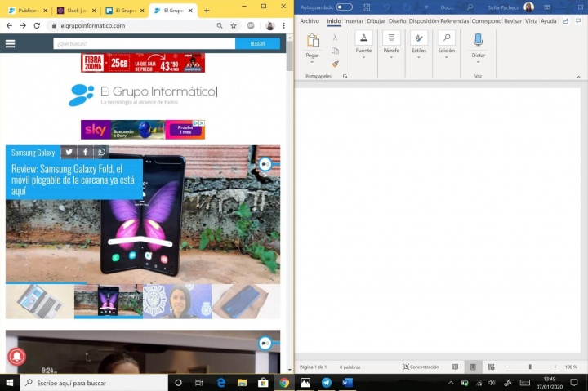Switch to the Revisar ribbon tab

coord(513,21)
